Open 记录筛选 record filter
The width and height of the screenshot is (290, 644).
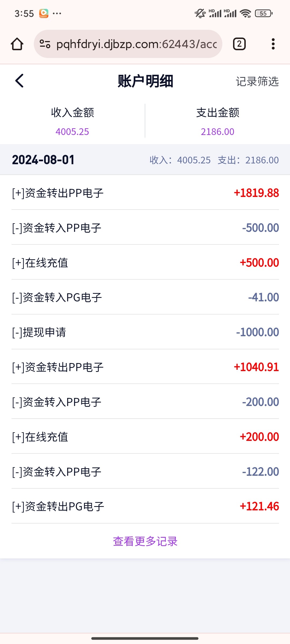(257, 81)
